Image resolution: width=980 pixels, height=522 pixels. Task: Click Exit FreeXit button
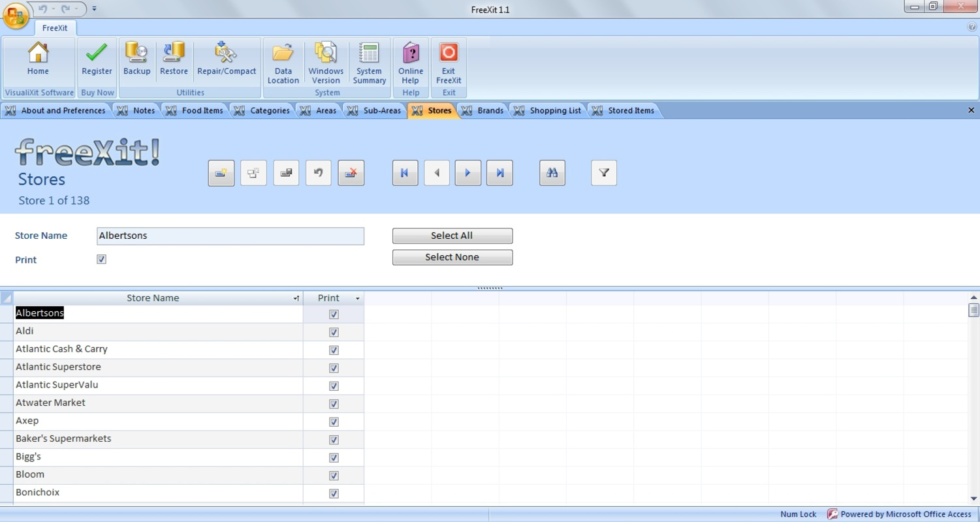[x=449, y=63]
